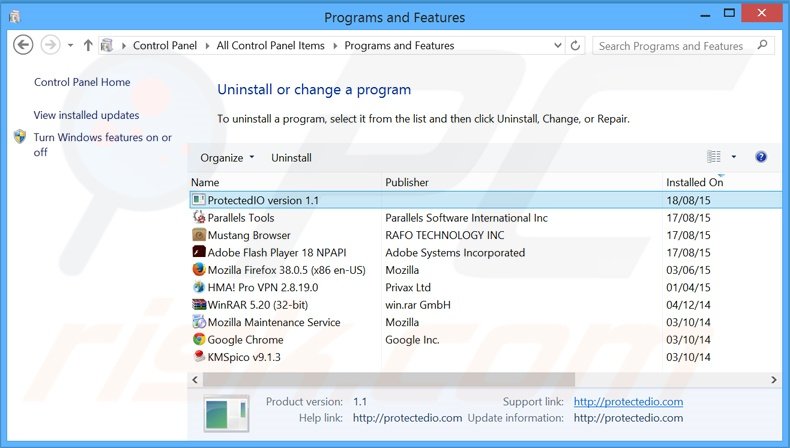Click the Forward navigation arrow
Image resolution: width=790 pixels, height=448 pixels.
50,45
